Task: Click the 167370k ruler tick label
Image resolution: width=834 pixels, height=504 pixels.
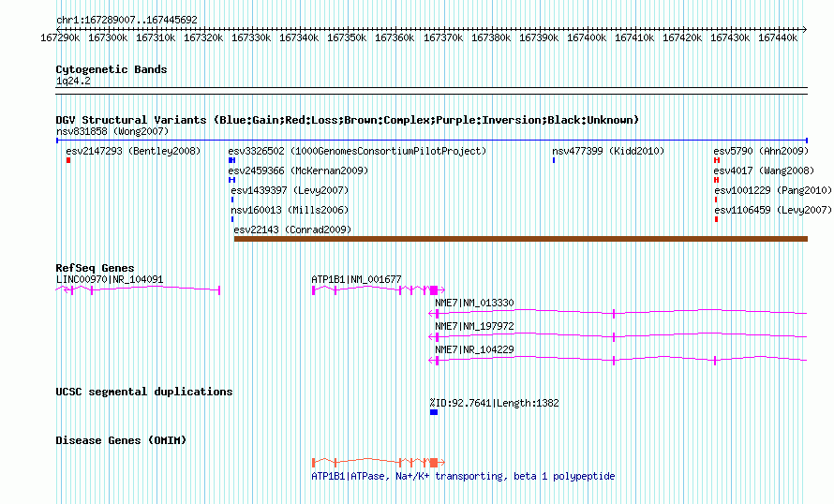Action: (x=443, y=37)
